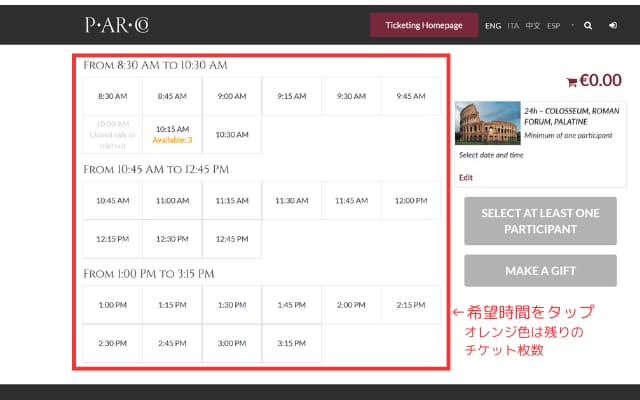640x400 pixels.
Task: Go to Ticketing Homepage
Action: pyautogui.click(x=424, y=25)
